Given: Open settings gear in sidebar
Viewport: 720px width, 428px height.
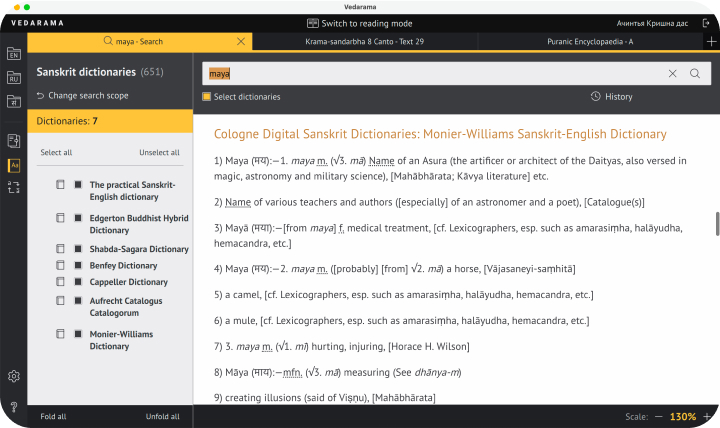Looking at the screenshot, I should coord(14,376).
